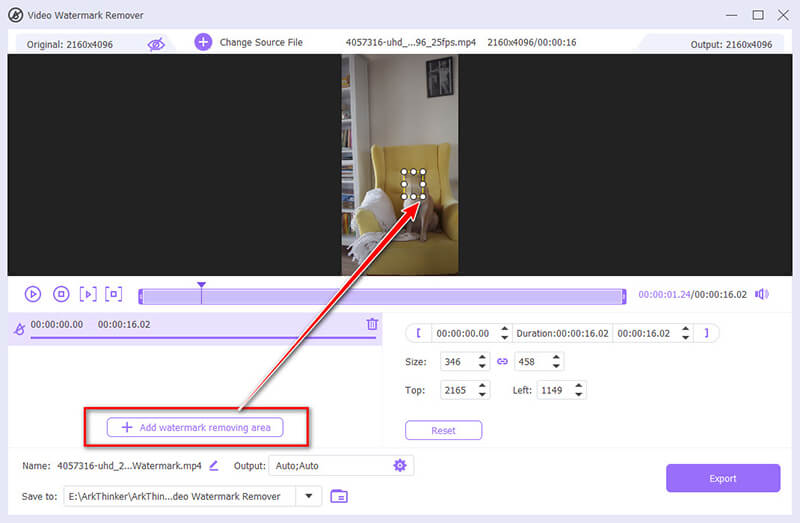The image size is (800, 523).
Task: Decrease the Left position value
Action: (x=579, y=395)
